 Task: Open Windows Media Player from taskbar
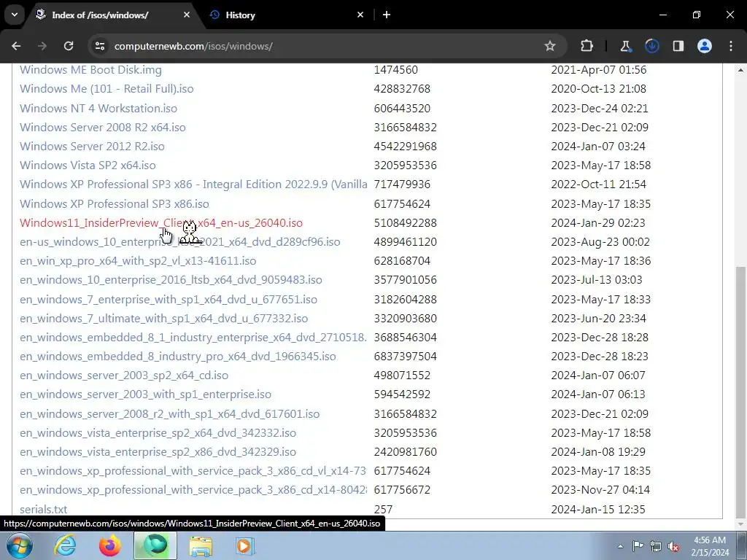245,545
